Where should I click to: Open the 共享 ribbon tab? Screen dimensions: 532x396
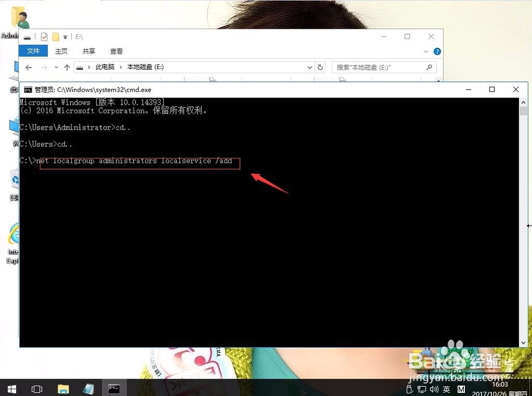[88, 51]
